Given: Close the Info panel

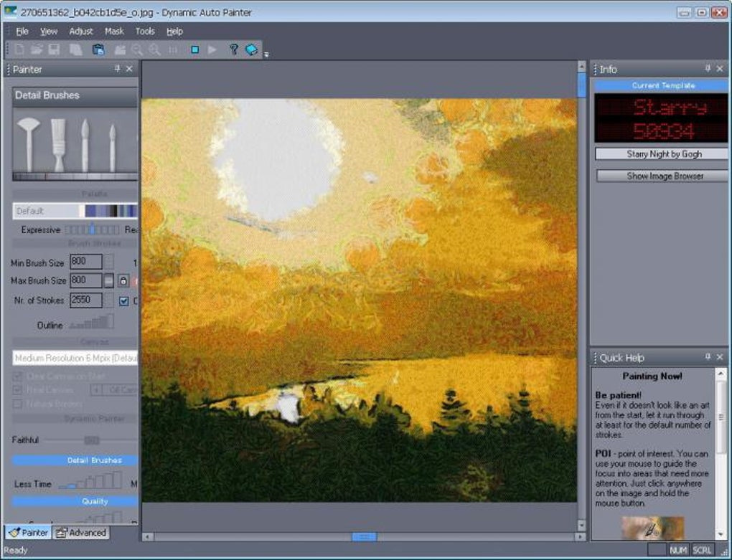Looking at the screenshot, I should pyautogui.click(x=720, y=69).
